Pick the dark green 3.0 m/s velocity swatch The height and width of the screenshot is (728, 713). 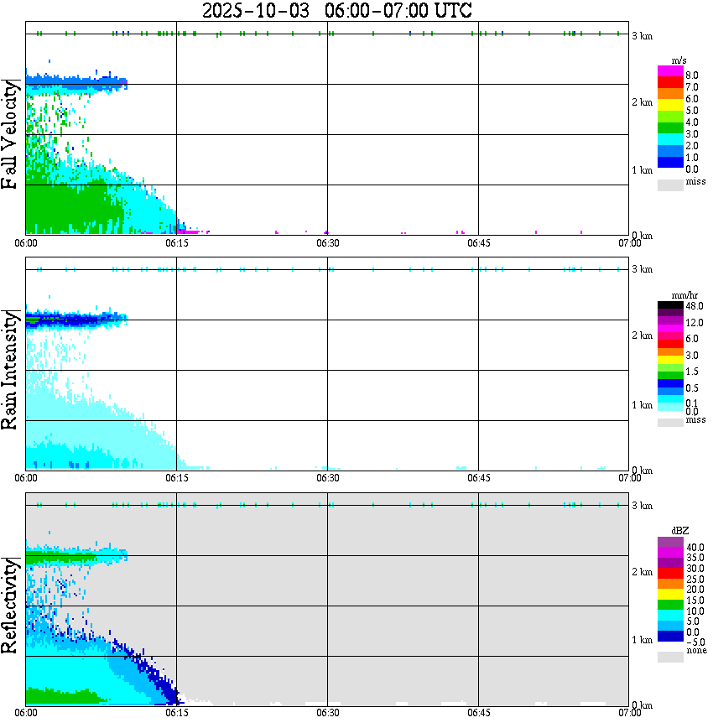click(x=670, y=127)
